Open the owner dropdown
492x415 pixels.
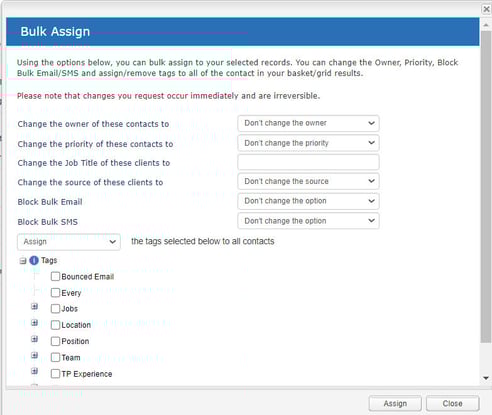308,123
